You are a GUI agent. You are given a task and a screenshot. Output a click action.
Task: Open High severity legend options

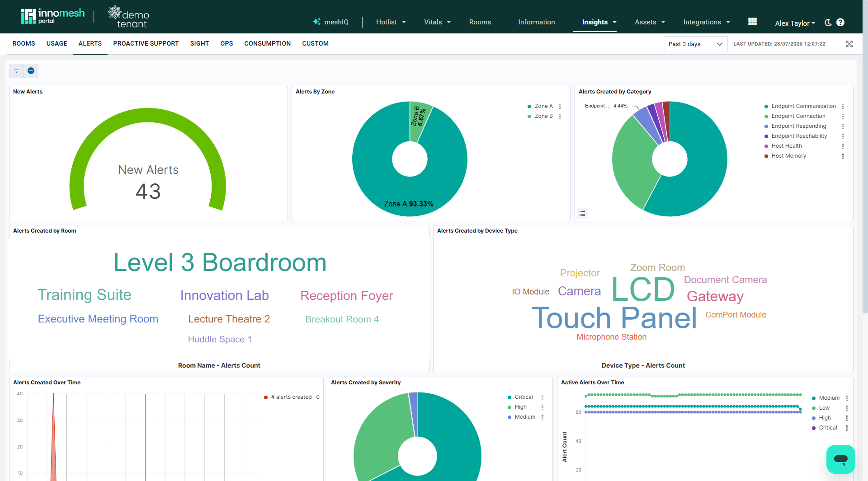tap(542, 407)
